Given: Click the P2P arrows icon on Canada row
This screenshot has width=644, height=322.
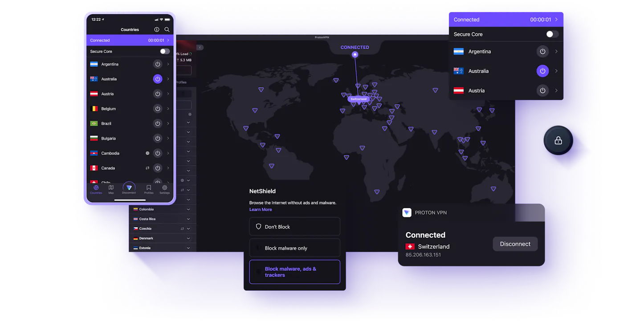Looking at the screenshot, I should click(147, 168).
